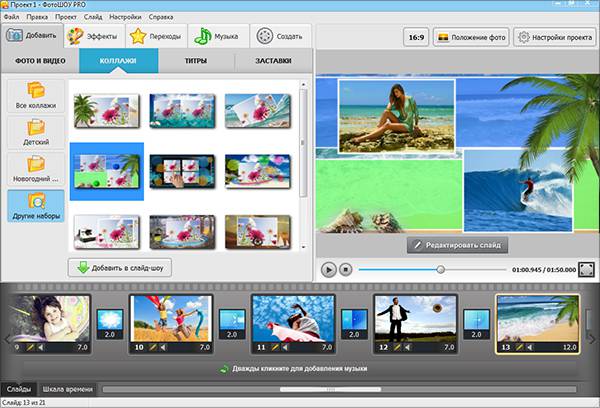Edit slide 13 with pencil icon

(519, 348)
